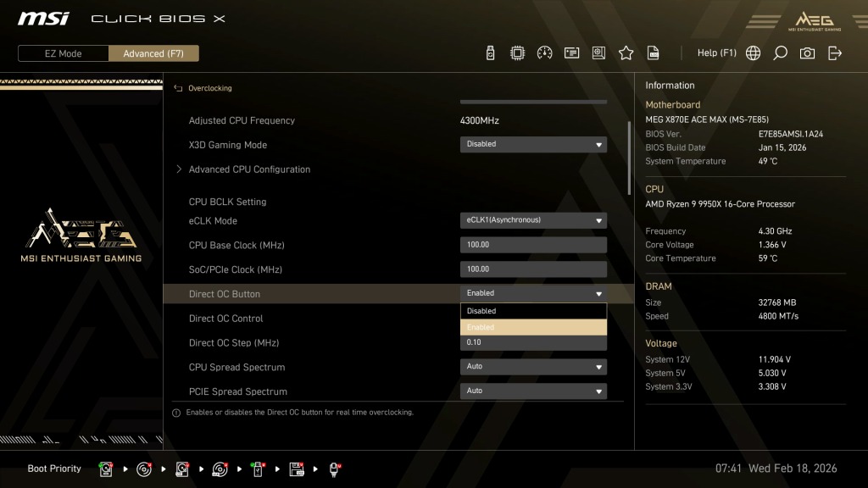Select CPU Spread Spectrum label
The image size is (868, 488).
pyautogui.click(x=237, y=367)
